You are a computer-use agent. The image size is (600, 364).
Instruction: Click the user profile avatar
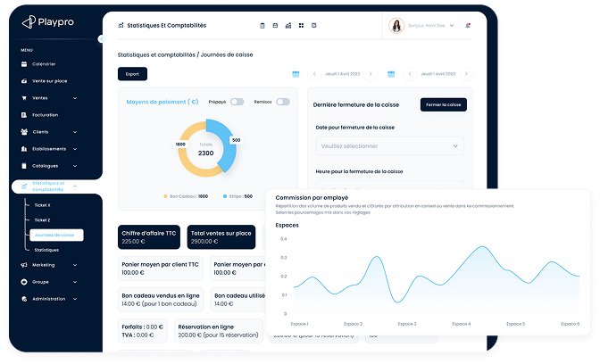tap(396, 26)
